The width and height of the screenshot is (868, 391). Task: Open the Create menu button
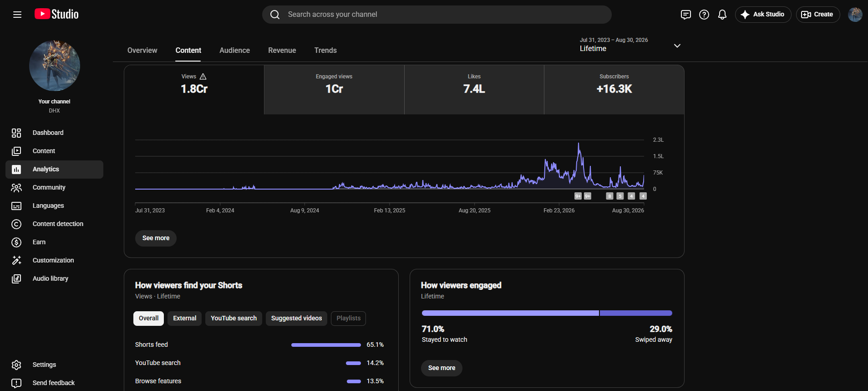pos(817,15)
